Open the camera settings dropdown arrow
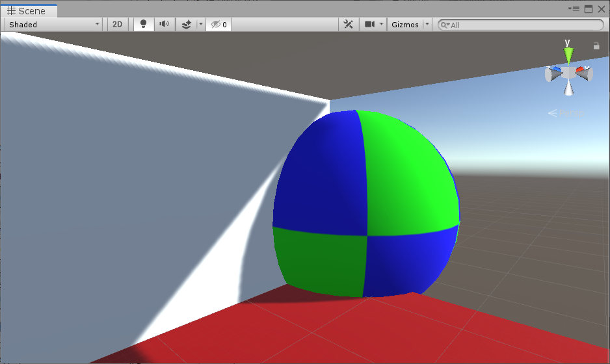This screenshot has height=364, width=610. coord(382,24)
